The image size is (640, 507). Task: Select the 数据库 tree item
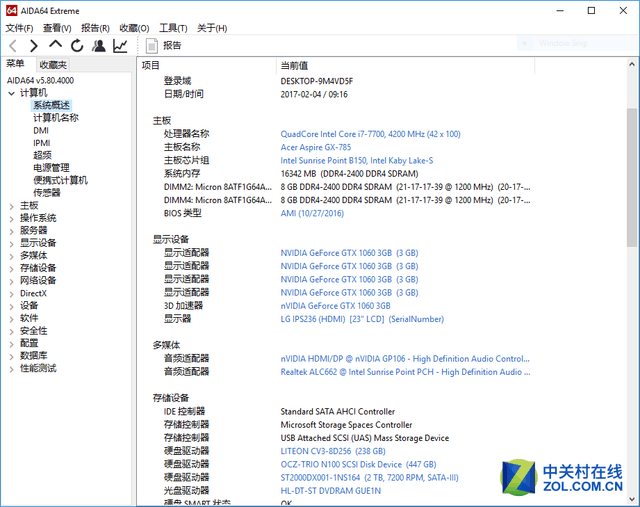[34, 356]
